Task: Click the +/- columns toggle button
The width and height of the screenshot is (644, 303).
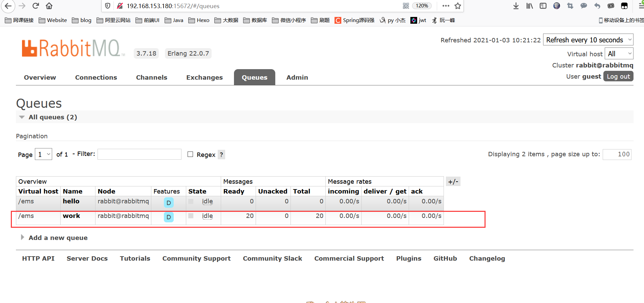Action: click(453, 181)
